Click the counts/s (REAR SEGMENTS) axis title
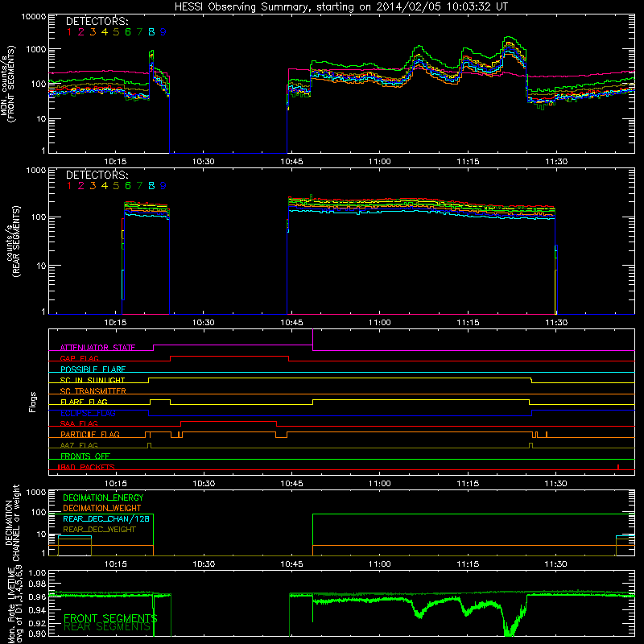Screen dimensions: 644x644 [x=14, y=241]
